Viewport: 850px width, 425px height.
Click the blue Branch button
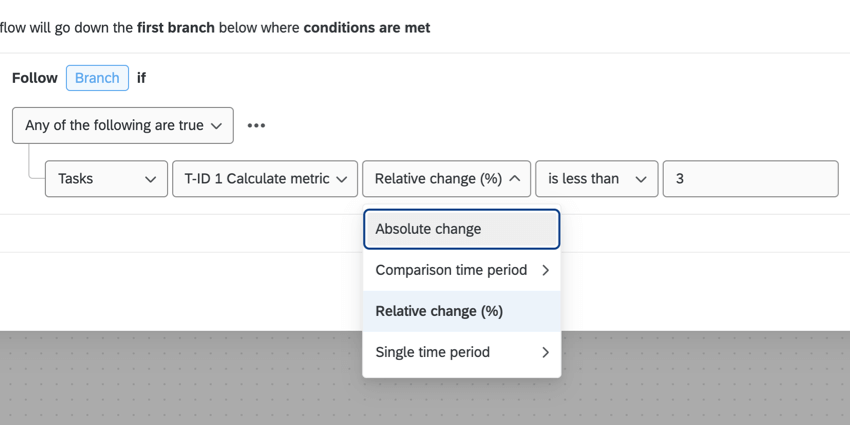[x=97, y=78]
